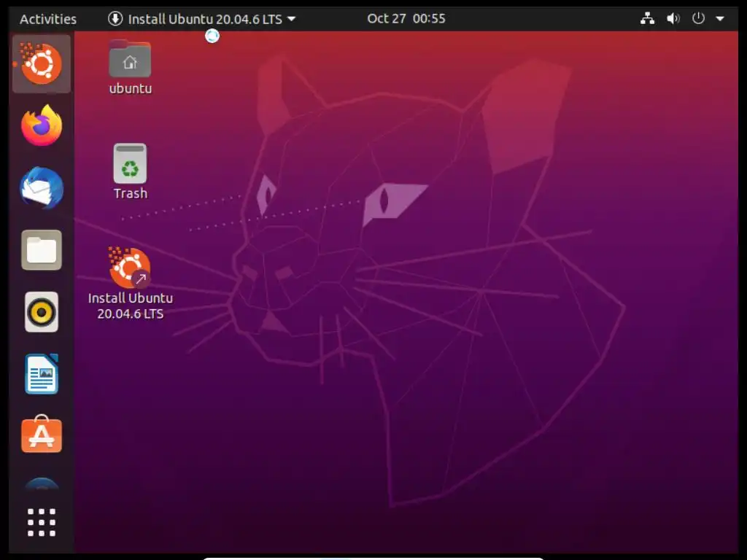Launch Firefox from the dock
747x560 pixels.
[x=42, y=125]
